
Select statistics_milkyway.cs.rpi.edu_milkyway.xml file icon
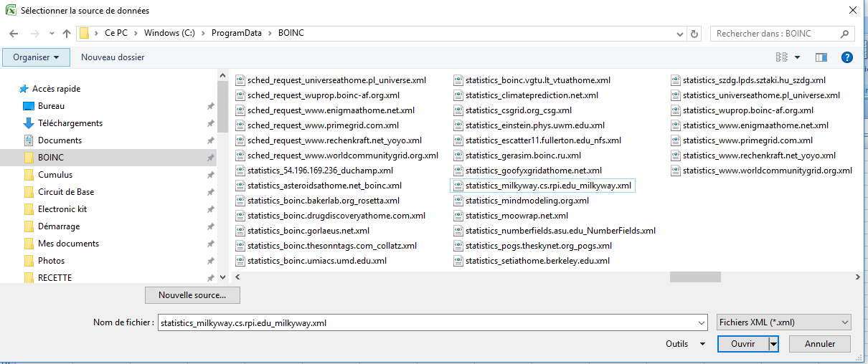[458, 186]
